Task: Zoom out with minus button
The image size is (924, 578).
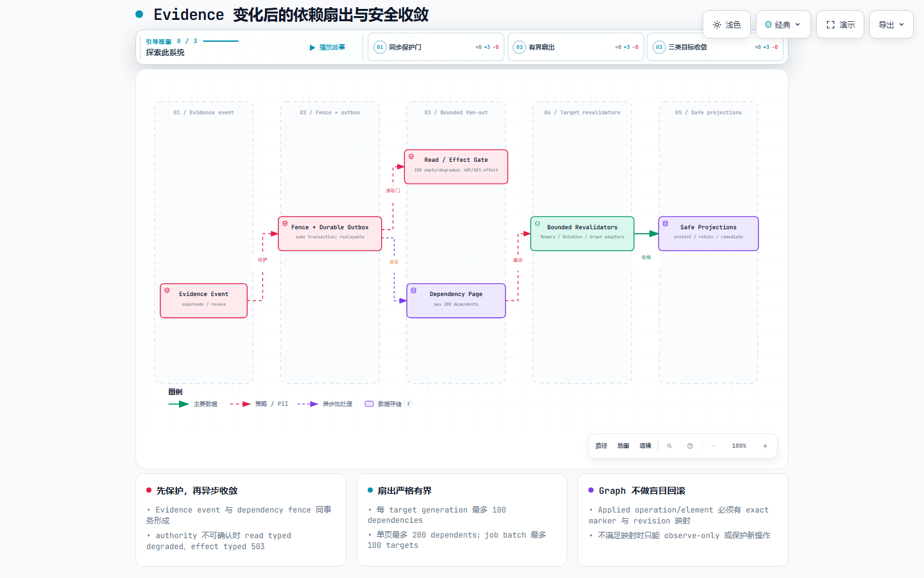Action: click(713, 446)
